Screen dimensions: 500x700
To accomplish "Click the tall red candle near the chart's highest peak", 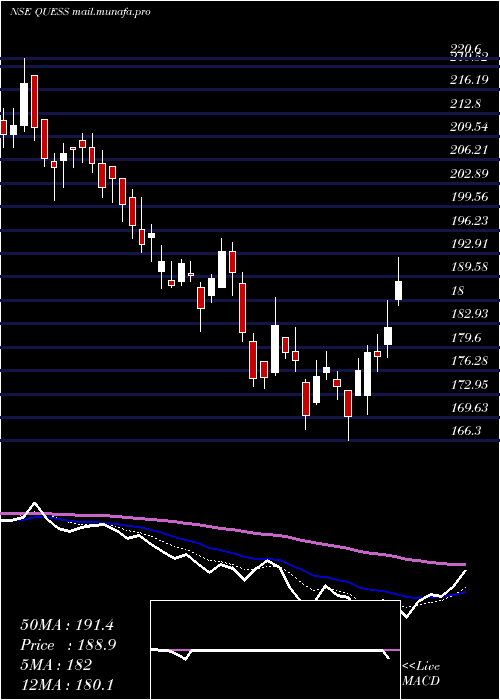I will tap(34, 101).
